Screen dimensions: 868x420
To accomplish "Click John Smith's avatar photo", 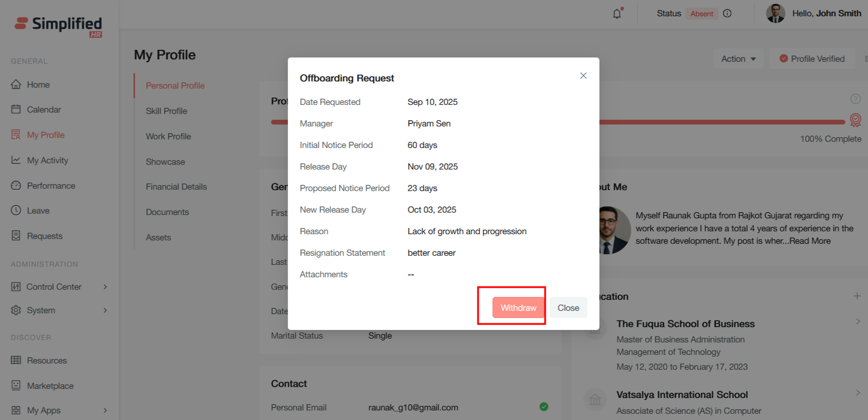I will [x=775, y=13].
